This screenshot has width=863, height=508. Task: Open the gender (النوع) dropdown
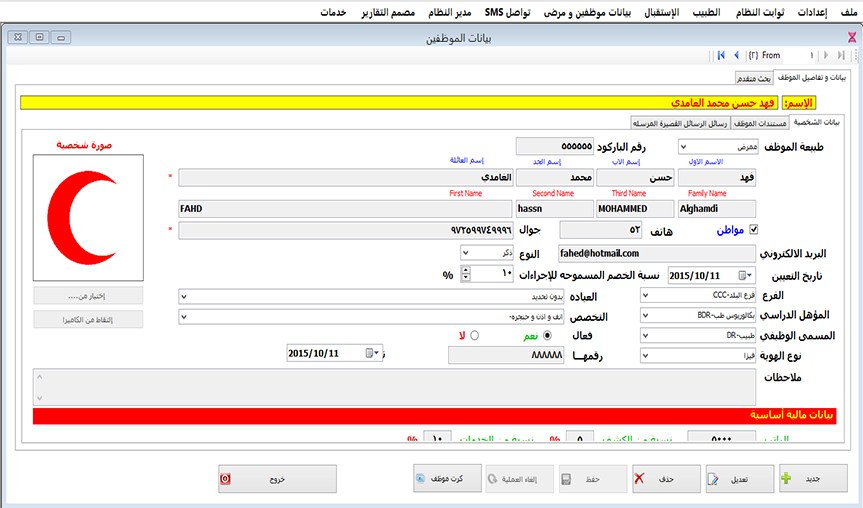click(x=465, y=254)
